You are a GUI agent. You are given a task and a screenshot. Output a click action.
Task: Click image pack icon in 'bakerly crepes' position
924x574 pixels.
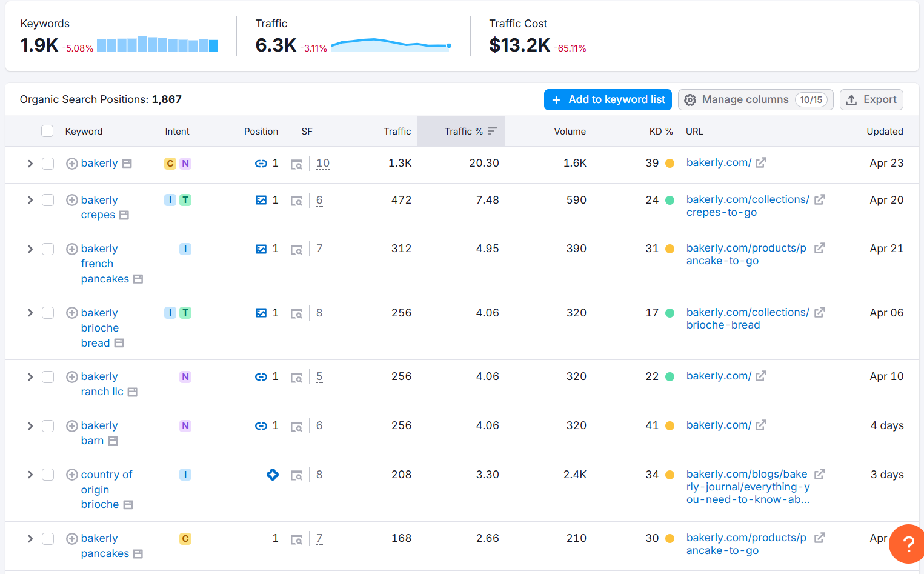pos(261,200)
